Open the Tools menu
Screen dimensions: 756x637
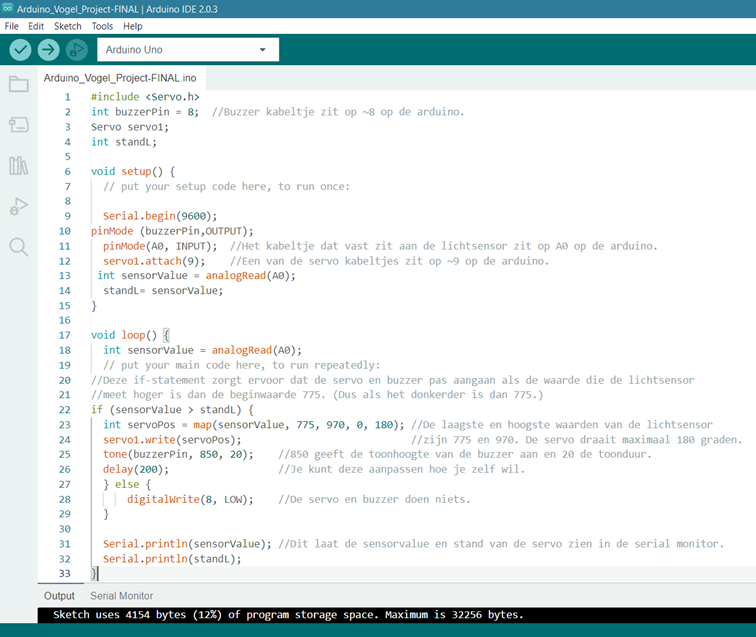[102, 26]
